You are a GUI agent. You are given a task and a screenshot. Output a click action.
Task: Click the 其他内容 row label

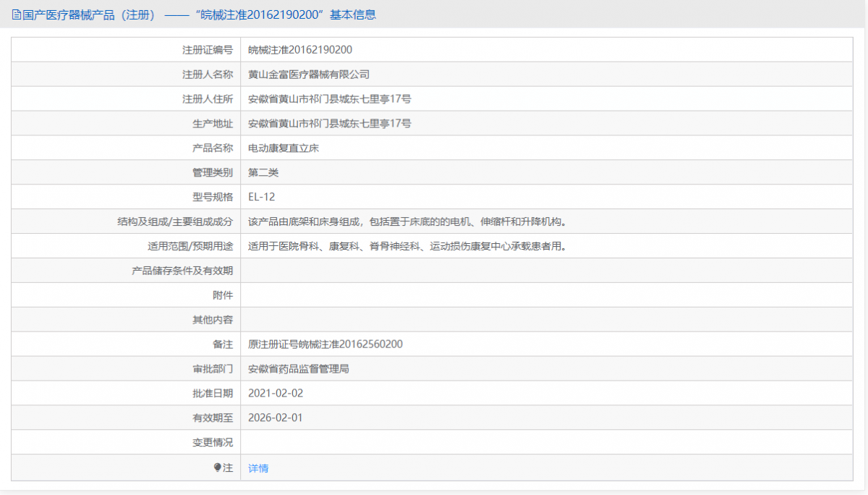pos(213,320)
